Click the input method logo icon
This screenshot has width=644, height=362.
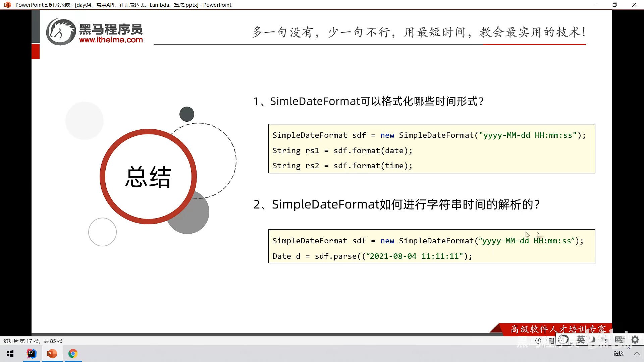click(x=564, y=340)
